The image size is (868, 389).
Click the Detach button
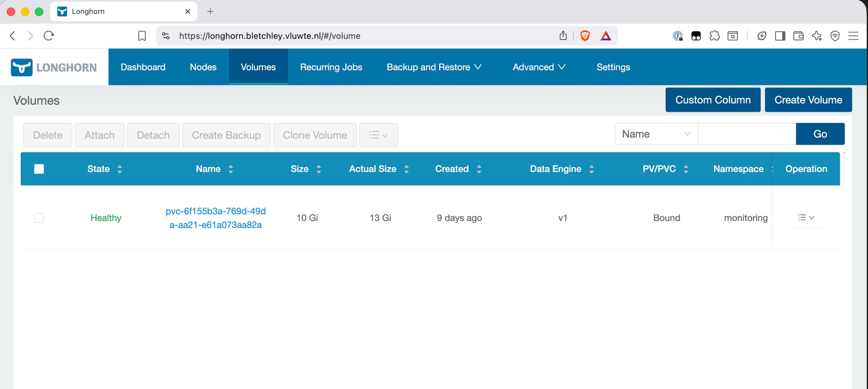[153, 135]
